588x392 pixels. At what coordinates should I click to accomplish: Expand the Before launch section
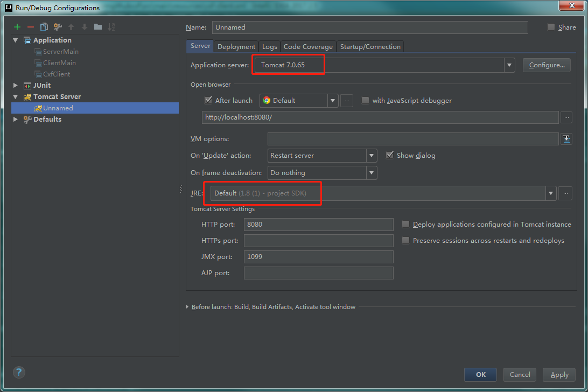187,307
